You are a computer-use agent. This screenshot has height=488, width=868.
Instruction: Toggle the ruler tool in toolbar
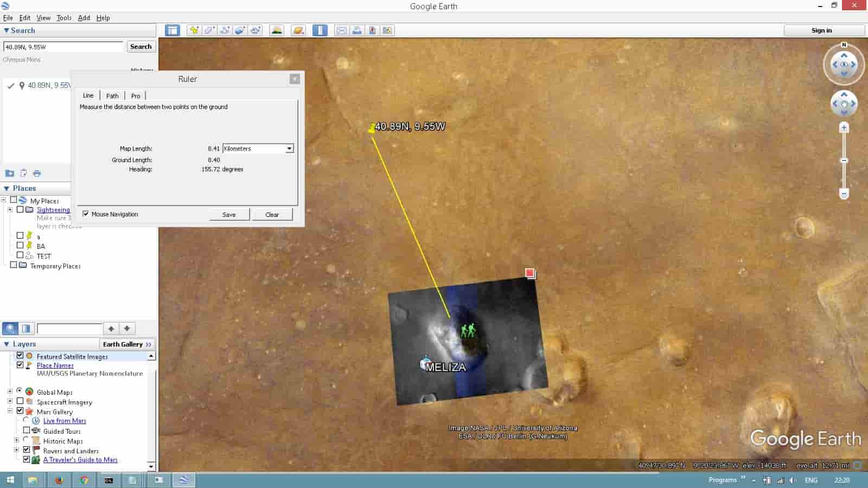320,30
